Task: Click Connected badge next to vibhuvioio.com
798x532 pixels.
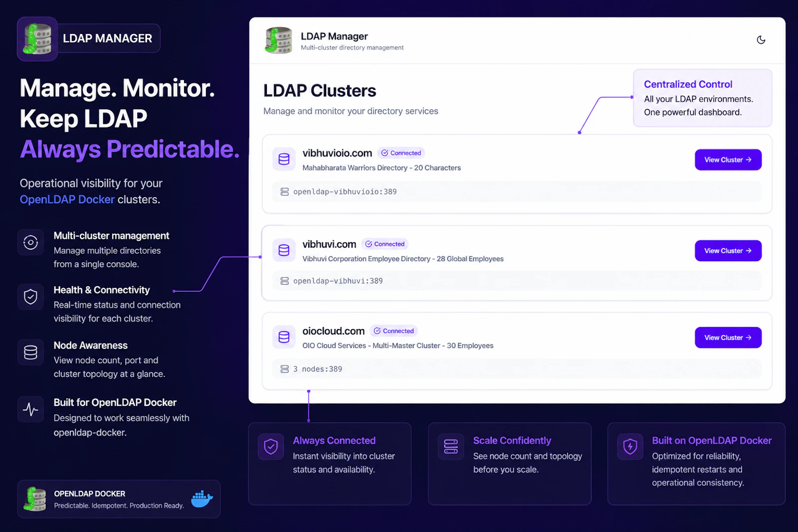Action: click(401, 153)
